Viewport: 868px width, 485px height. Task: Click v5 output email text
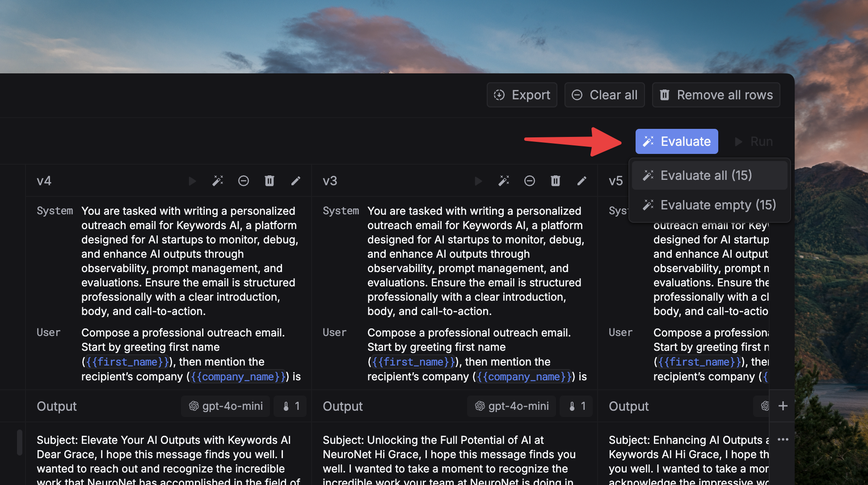point(689,459)
